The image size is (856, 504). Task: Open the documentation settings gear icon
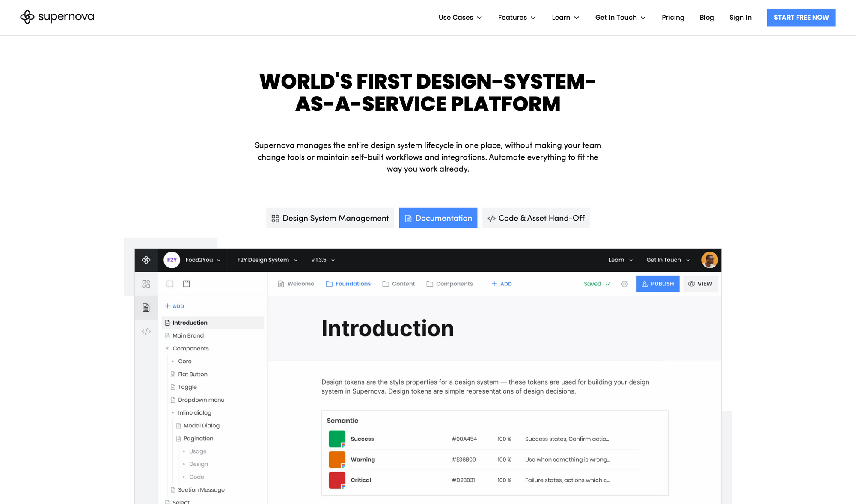click(624, 284)
